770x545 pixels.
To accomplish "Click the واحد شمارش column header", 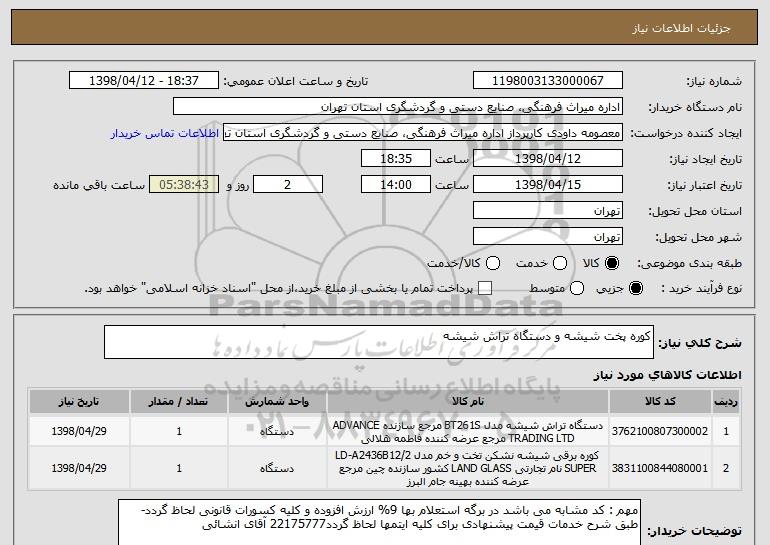I will [277, 402].
